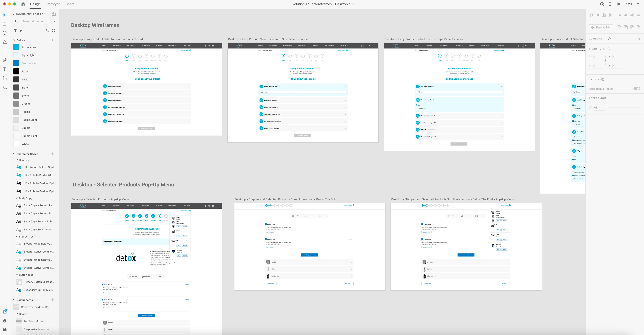The width and height of the screenshot is (644, 335).
Task: Select the Ellipse tool
Action: 5,33
